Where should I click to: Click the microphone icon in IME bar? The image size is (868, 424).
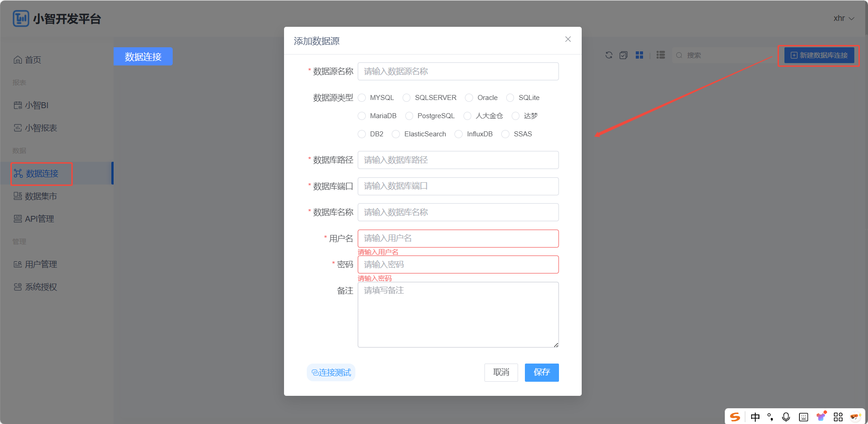786,417
